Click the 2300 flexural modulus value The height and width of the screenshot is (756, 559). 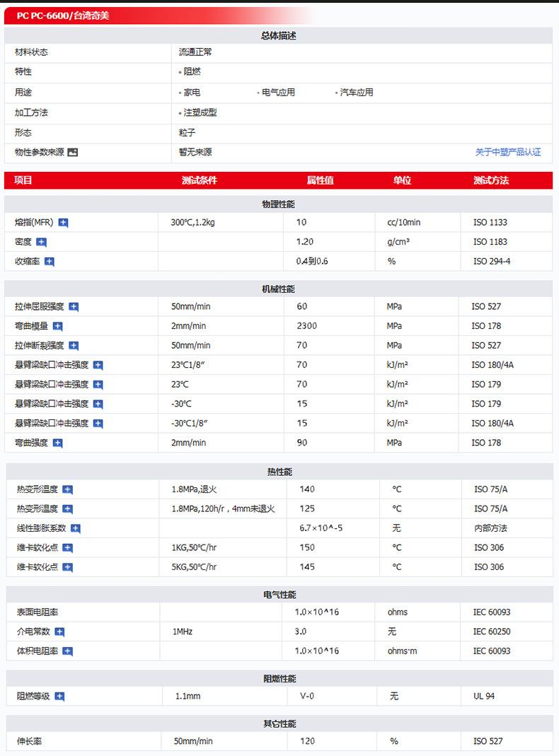(x=307, y=326)
